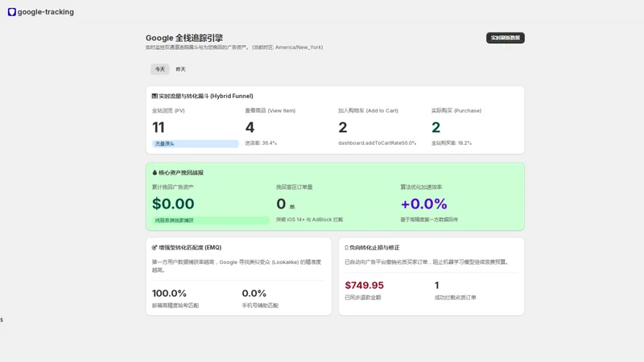The width and height of the screenshot is (644, 362).
Task: Click the money-bag icon in the green card
Action: pos(155,173)
